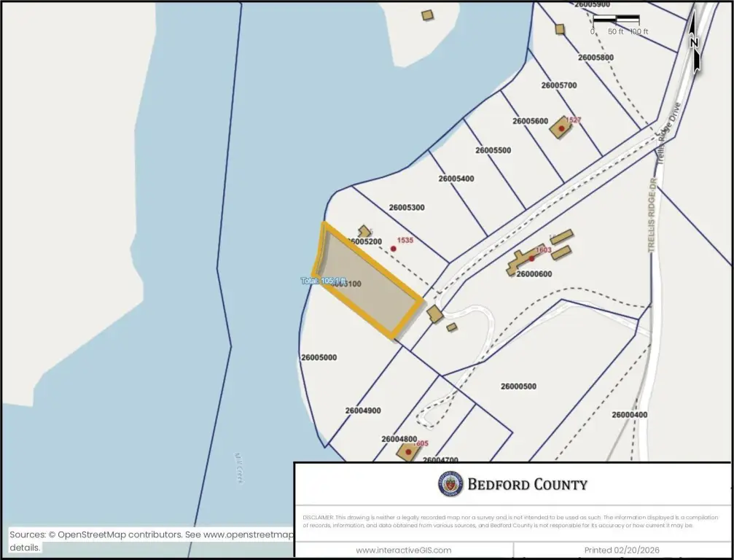Click the building footprint at the top of the map
This screenshot has width=734, height=560.
tap(427, 15)
